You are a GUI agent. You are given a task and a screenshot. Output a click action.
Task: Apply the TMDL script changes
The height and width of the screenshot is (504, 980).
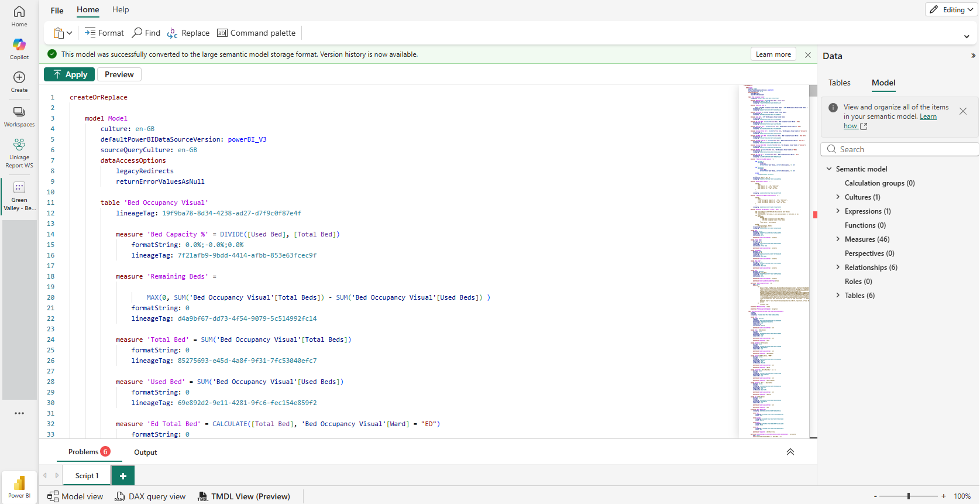[69, 74]
